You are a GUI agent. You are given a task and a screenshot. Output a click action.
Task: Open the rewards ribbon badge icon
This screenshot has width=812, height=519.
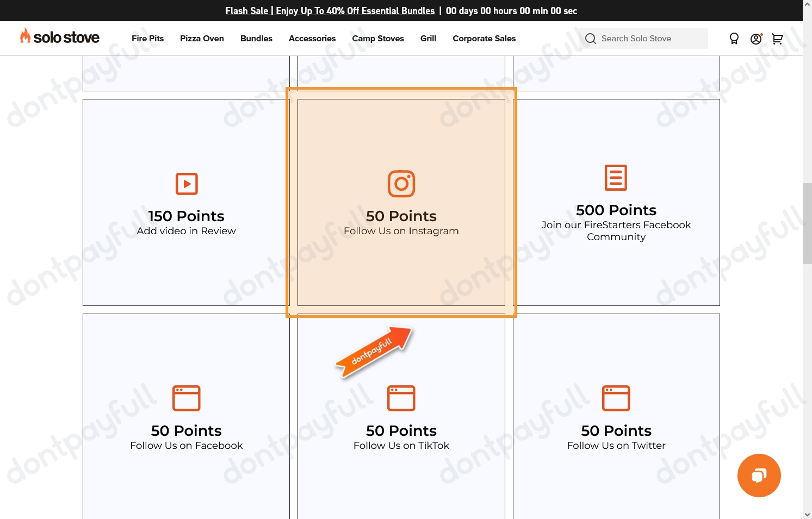click(734, 39)
